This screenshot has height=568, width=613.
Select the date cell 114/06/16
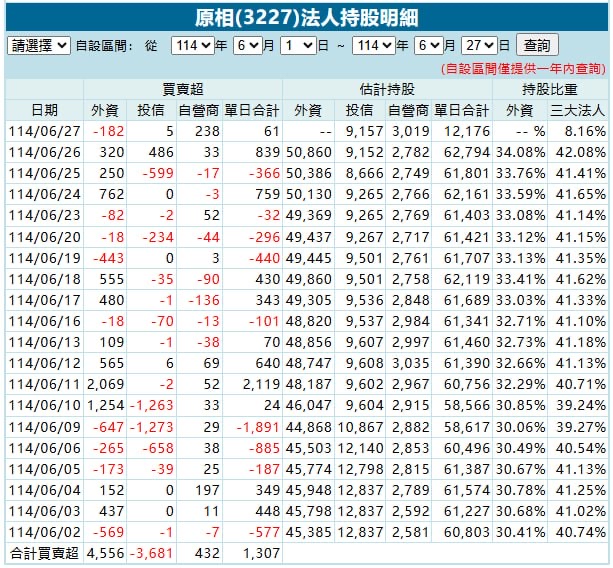click(45, 322)
